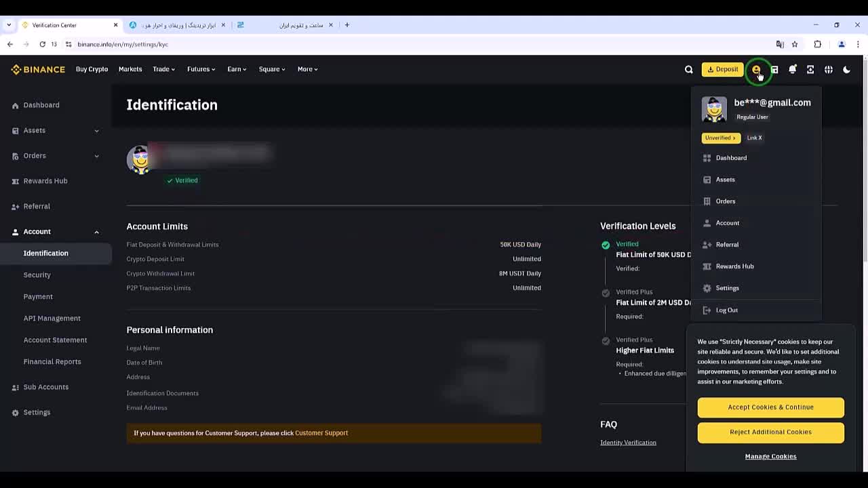Click the profile avatar icon in header
Screen dimensions: 868x488
click(x=756, y=69)
